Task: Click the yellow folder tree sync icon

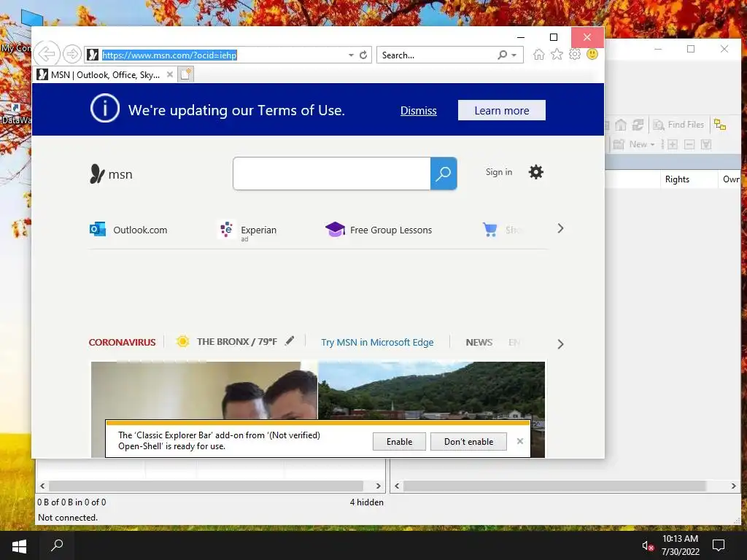Action: (x=720, y=125)
